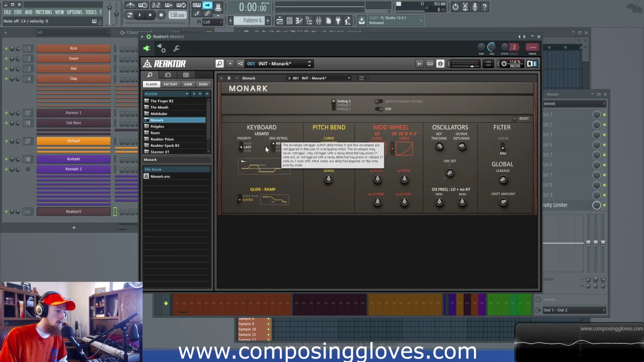Open the TOOLS menu
The height and width of the screenshot is (362, 644).
tap(91, 12)
